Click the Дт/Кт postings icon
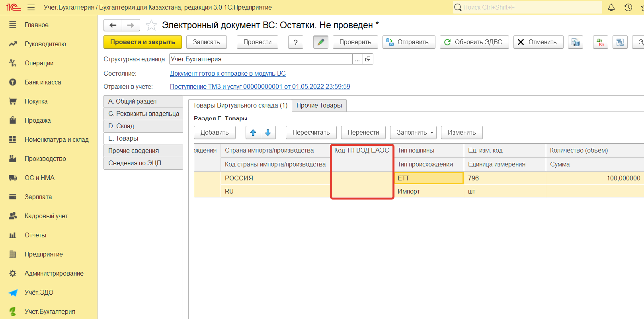The width and height of the screenshot is (644, 319). pyautogui.click(x=600, y=42)
